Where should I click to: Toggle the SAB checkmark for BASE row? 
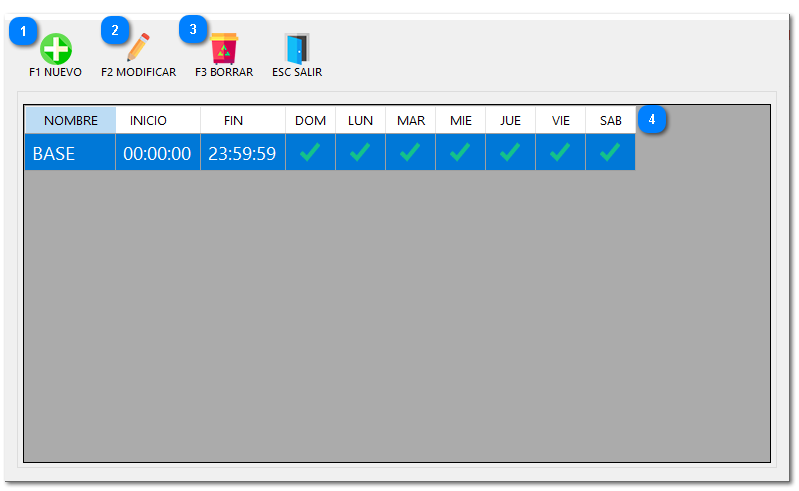coord(610,153)
